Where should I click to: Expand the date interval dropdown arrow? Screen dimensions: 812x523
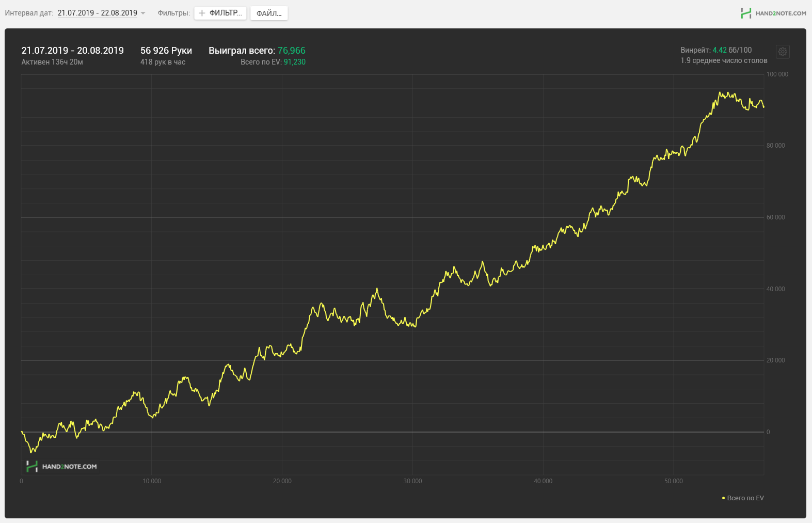[x=143, y=13]
